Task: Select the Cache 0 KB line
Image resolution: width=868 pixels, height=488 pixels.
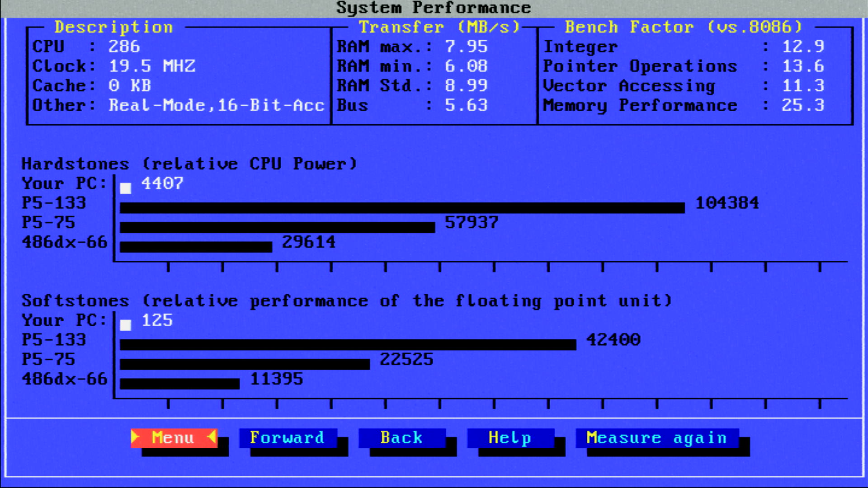Action: 92,85
